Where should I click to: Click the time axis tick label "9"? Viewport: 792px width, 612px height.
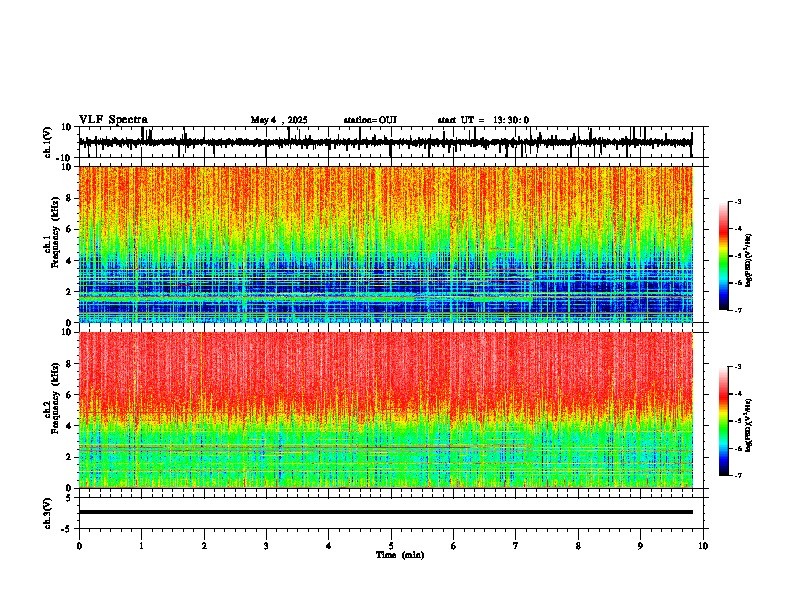[640, 546]
